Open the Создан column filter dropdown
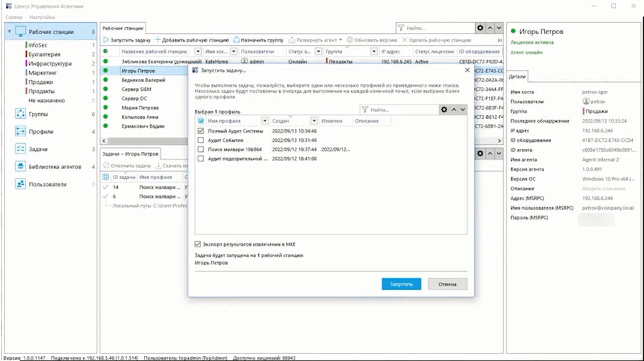644x361 pixels. click(x=314, y=121)
